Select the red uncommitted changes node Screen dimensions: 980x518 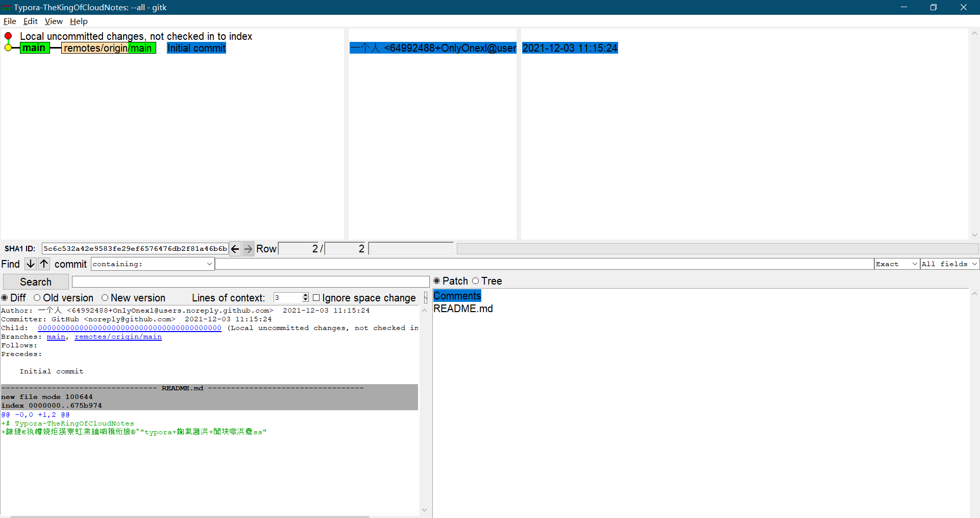pos(8,36)
